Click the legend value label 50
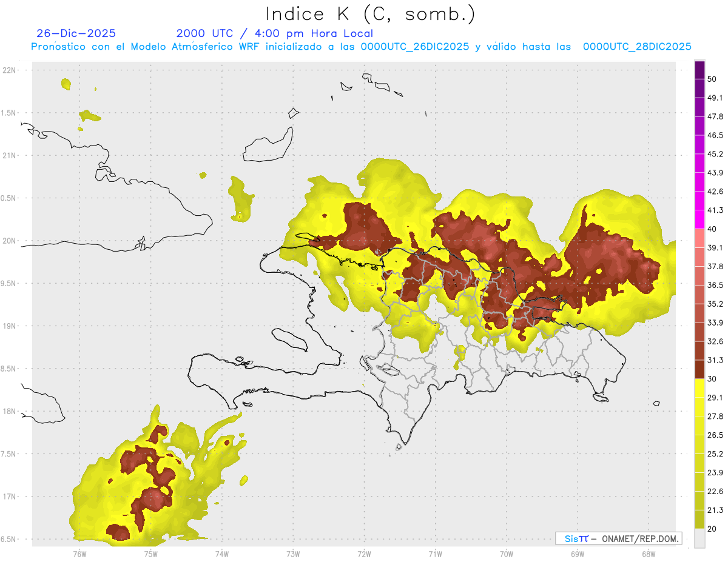 (x=713, y=79)
